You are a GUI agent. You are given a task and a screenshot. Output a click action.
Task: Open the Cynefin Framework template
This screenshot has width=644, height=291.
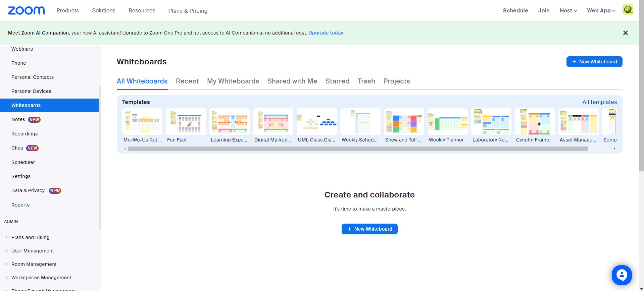click(x=535, y=126)
